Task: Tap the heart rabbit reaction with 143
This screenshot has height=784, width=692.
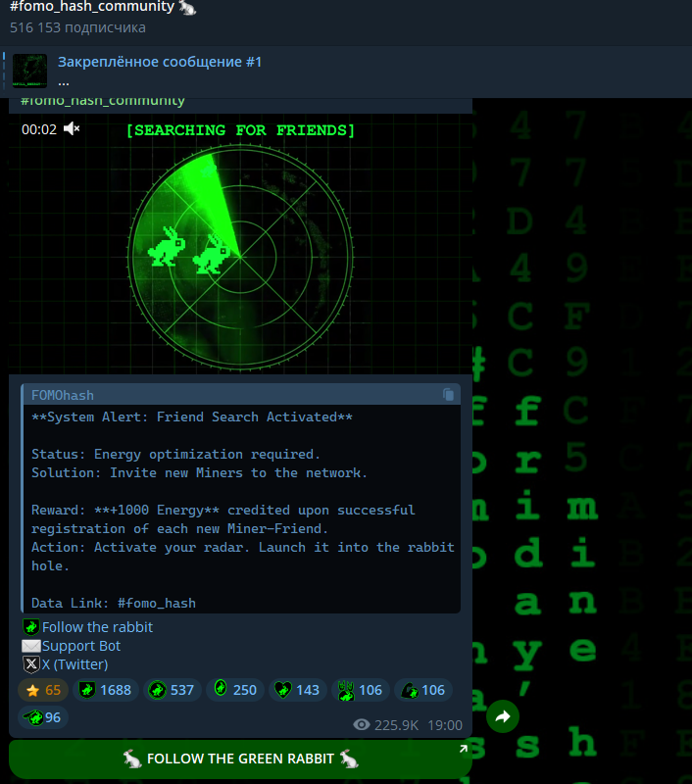Action: pos(297,690)
